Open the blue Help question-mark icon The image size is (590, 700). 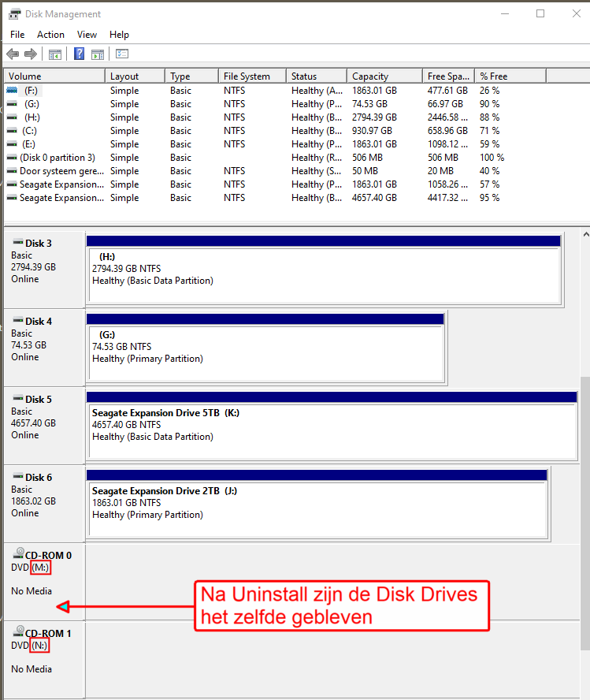click(x=79, y=54)
